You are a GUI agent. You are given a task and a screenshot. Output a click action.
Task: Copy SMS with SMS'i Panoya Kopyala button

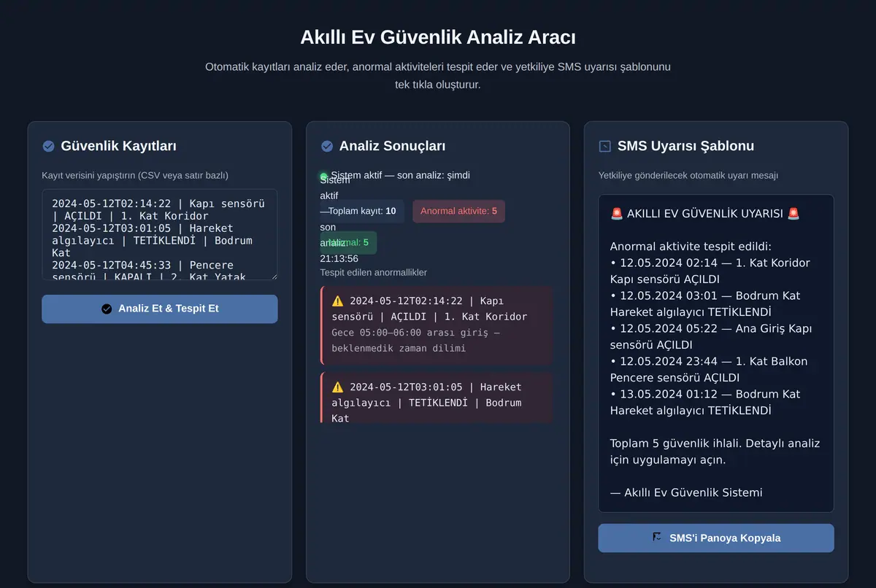(716, 538)
